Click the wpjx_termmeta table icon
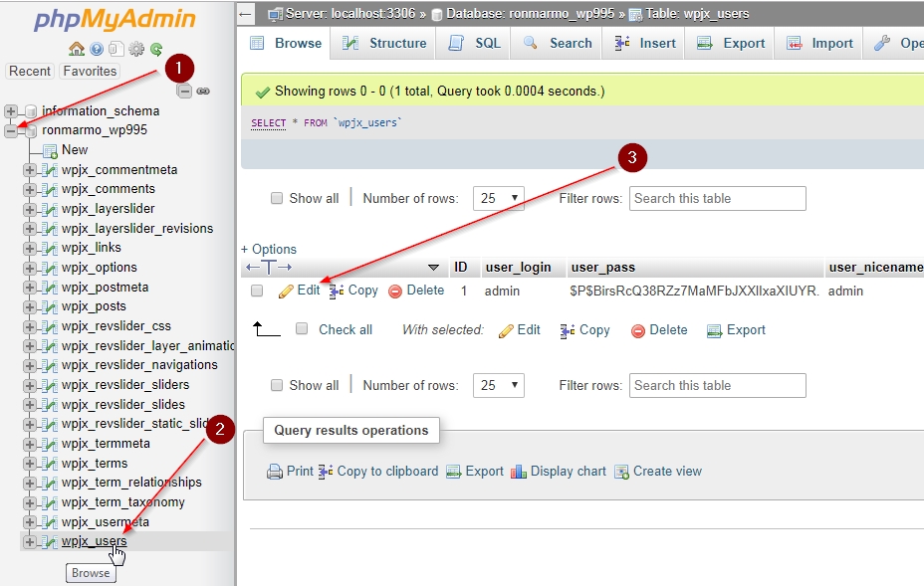924x586 pixels. [50, 444]
